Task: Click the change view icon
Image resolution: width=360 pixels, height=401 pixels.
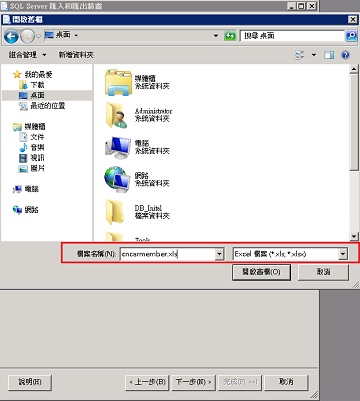Action: (300, 55)
